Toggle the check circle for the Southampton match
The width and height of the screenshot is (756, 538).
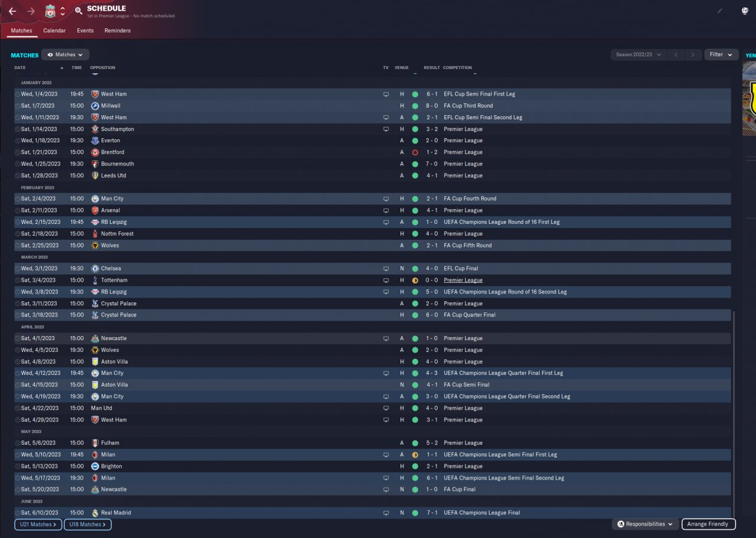tap(17, 129)
